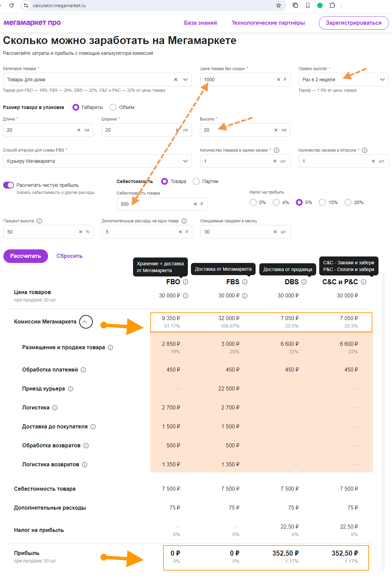Show info about Логистика возвратов
Screen dimensions: 392x580
[85, 465]
